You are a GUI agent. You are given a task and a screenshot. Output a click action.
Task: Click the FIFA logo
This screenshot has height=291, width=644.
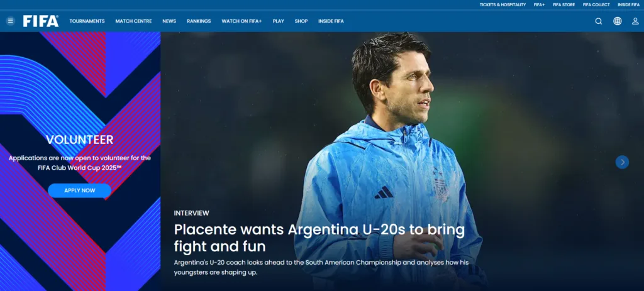(41, 21)
